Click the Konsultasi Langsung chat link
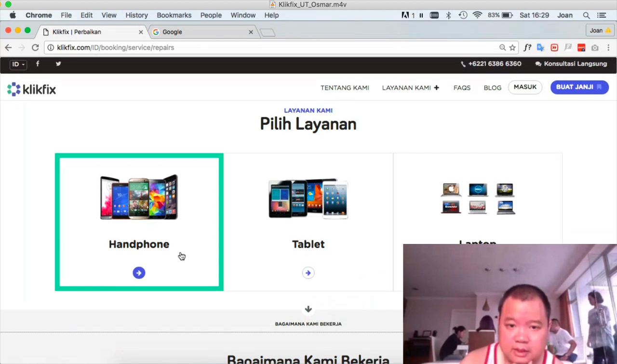The height and width of the screenshot is (364, 617). point(571,64)
